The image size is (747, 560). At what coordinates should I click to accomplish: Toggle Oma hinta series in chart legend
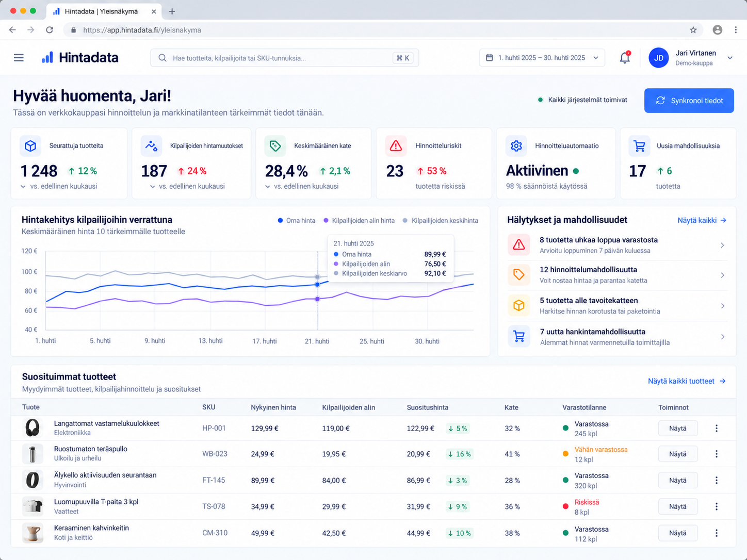point(297,221)
